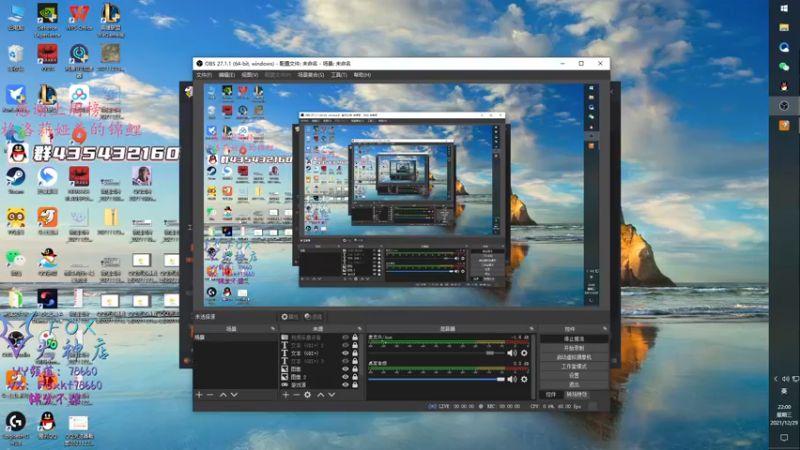Move scene down with arrow icon

234,394
